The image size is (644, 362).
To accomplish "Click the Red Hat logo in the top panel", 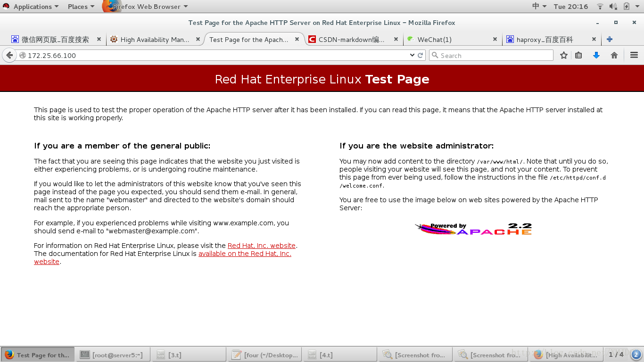I will tap(6, 7).
